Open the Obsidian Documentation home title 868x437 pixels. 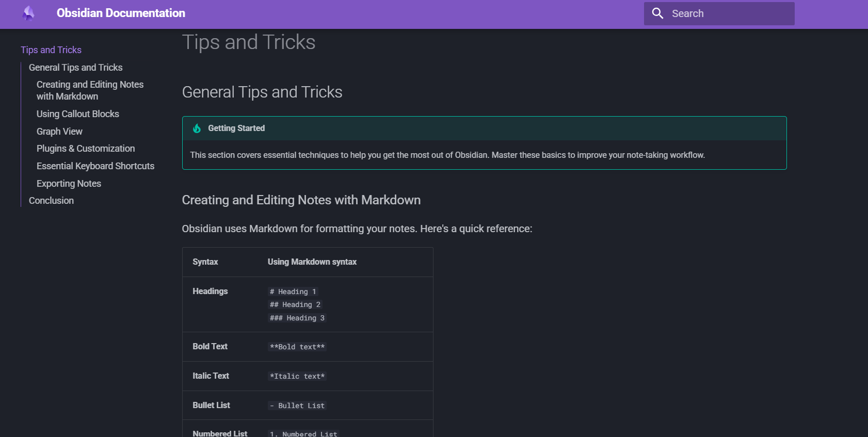coord(121,13)
